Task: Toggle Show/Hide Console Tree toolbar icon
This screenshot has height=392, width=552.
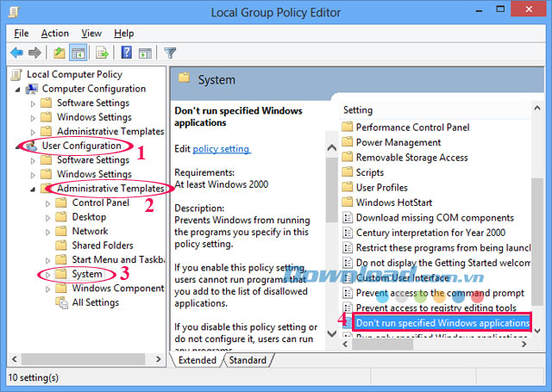Action: (77, 53)
